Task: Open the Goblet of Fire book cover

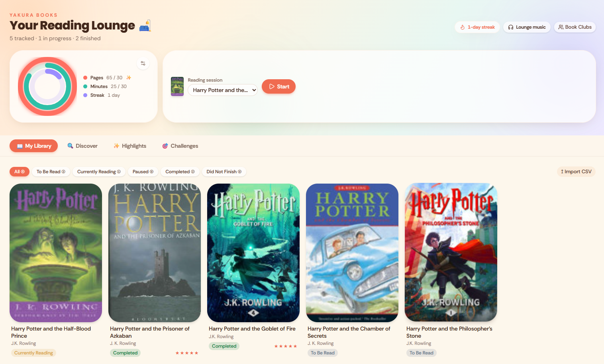Action: coord(253,252)
